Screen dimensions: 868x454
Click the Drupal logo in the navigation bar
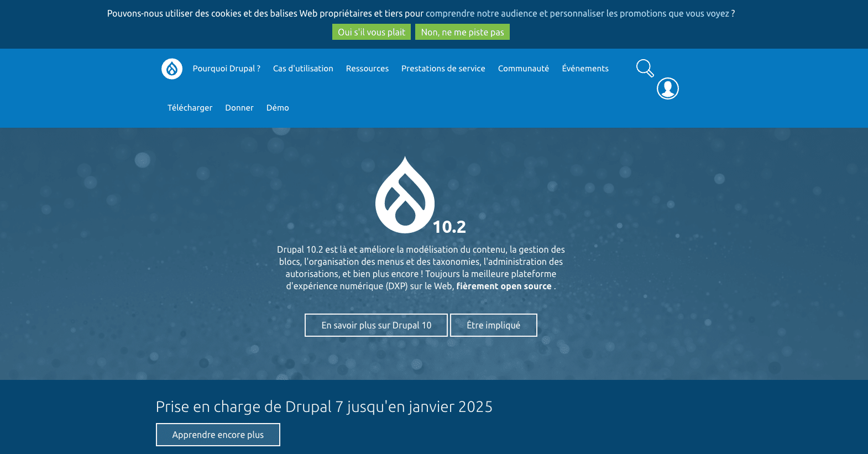click(x=172, y=69)
